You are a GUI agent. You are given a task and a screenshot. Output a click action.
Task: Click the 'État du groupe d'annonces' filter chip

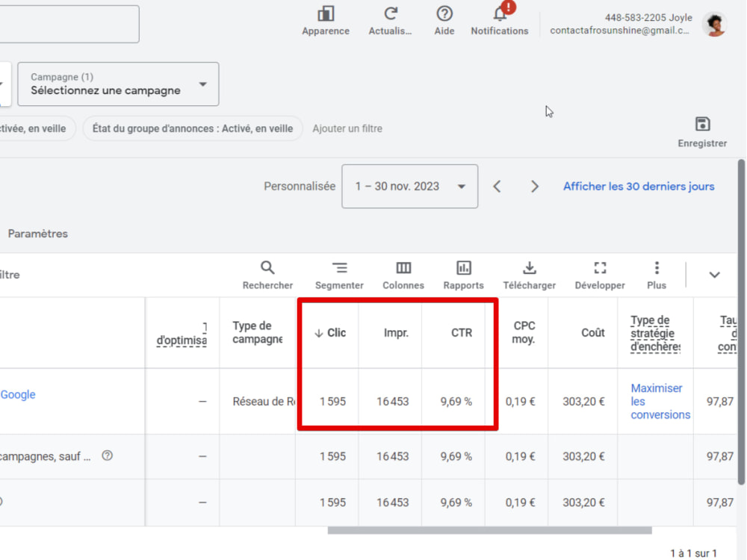[193, 128]
